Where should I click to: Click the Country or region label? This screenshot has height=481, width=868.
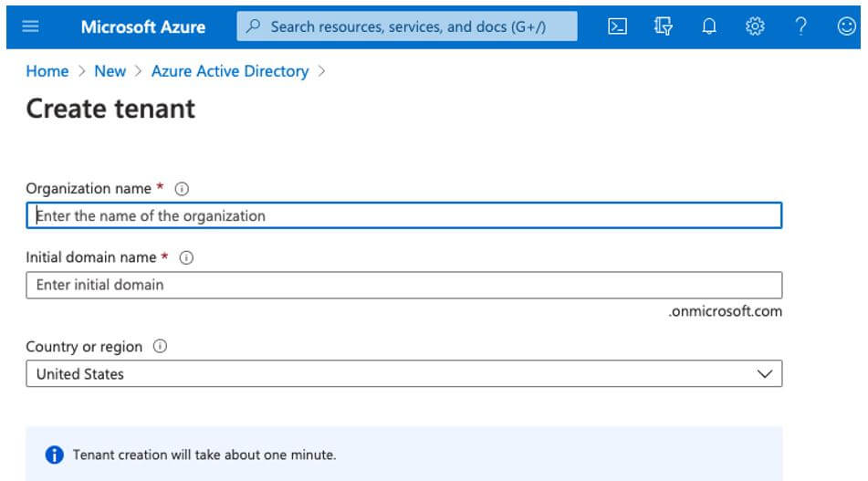pyautogui.click(x=84, y=347)
